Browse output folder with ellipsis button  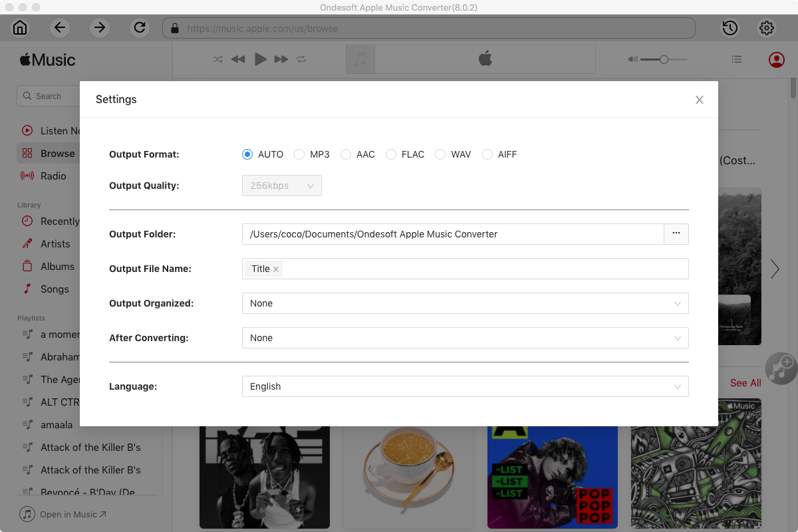tap(676, 234)
